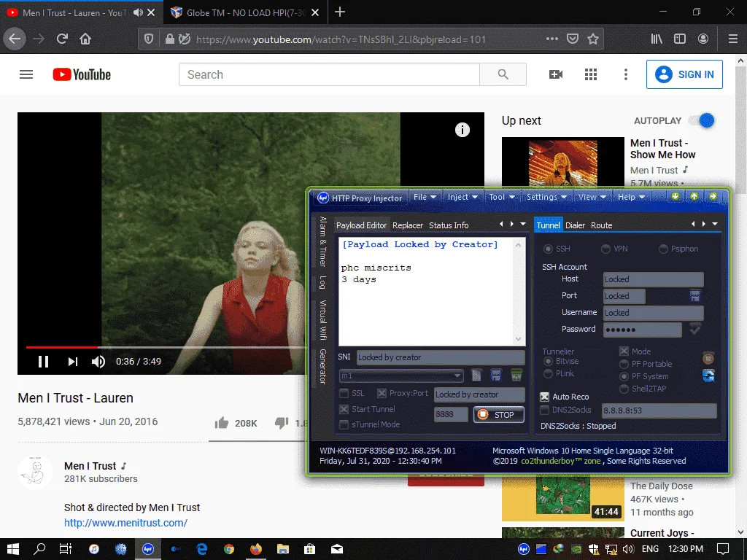Toggle the SSL checkbox
The width and height of the screenshot is (747, 560).
click(344, 393)
